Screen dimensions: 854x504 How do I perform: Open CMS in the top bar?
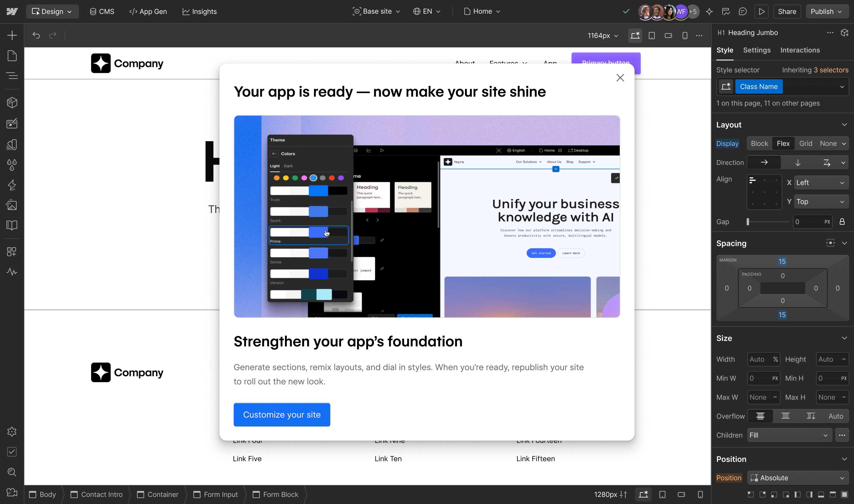[x=102, y=12]
